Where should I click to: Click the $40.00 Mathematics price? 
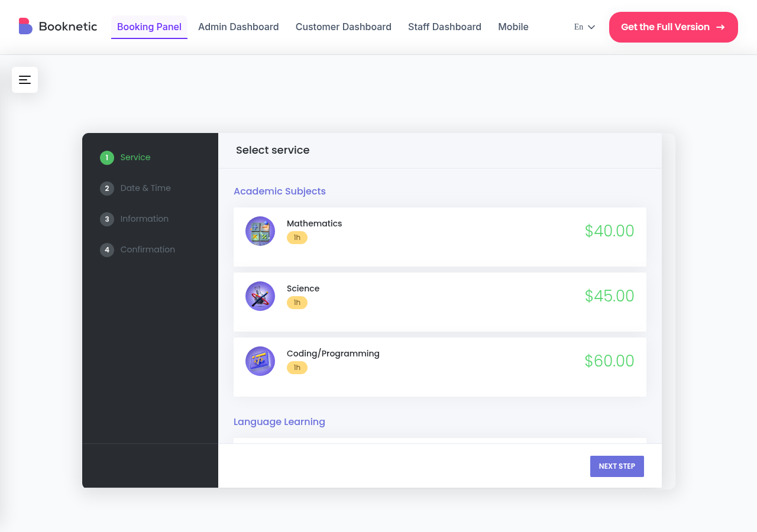(610, 231)
